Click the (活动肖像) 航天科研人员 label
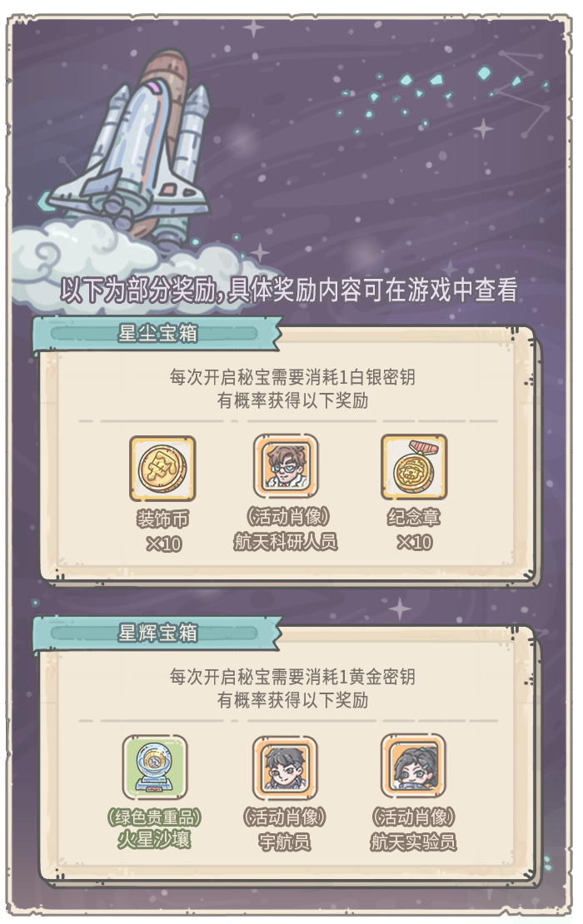This screenshot has height=924, width=583. [286, 529]
